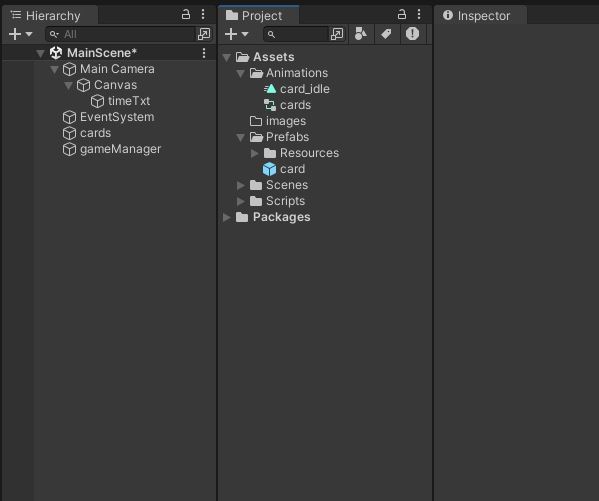Viewport: 599px width, 501px height.
Task: Open the MainScene three-dot options menu
Action: point(204,53)
